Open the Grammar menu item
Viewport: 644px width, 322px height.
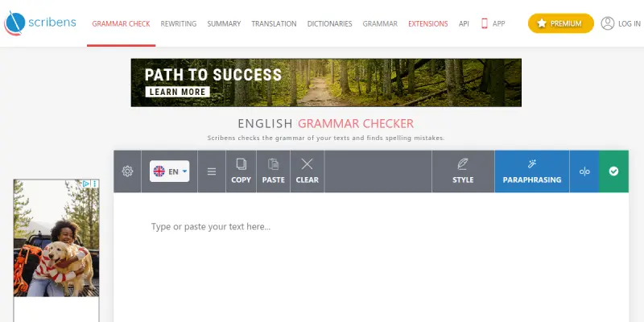[380, 24]
